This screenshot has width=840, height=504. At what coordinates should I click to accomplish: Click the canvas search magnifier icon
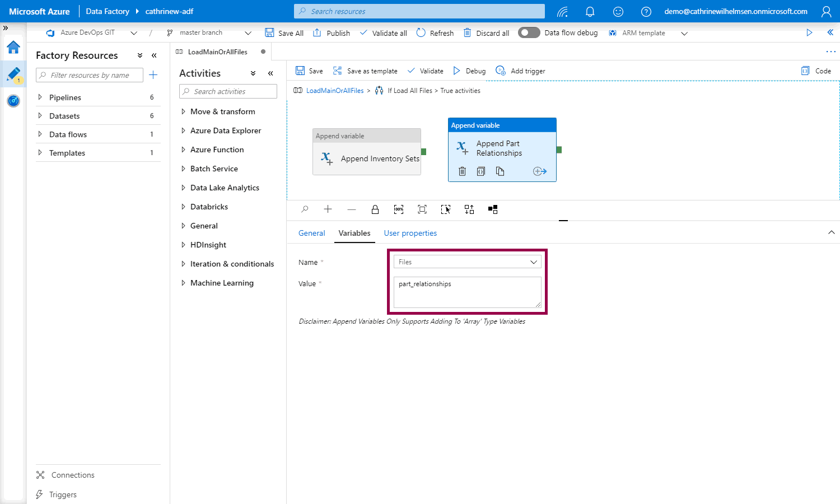(305, 209)
